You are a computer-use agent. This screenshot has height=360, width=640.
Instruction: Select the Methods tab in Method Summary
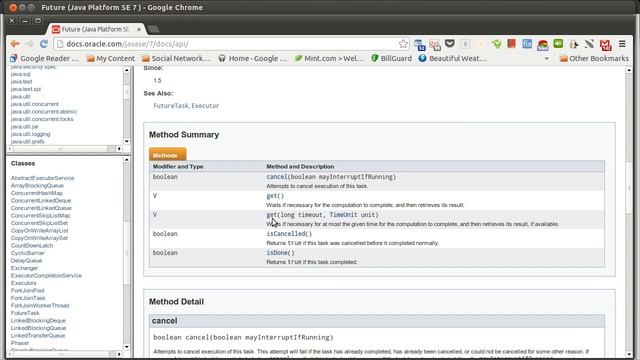[167, 155]
